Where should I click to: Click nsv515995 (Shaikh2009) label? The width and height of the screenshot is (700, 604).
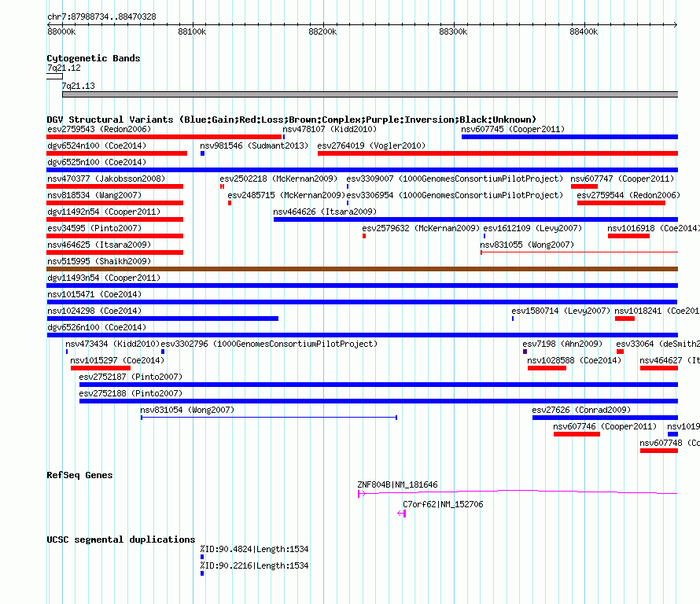tap(99, 262)
